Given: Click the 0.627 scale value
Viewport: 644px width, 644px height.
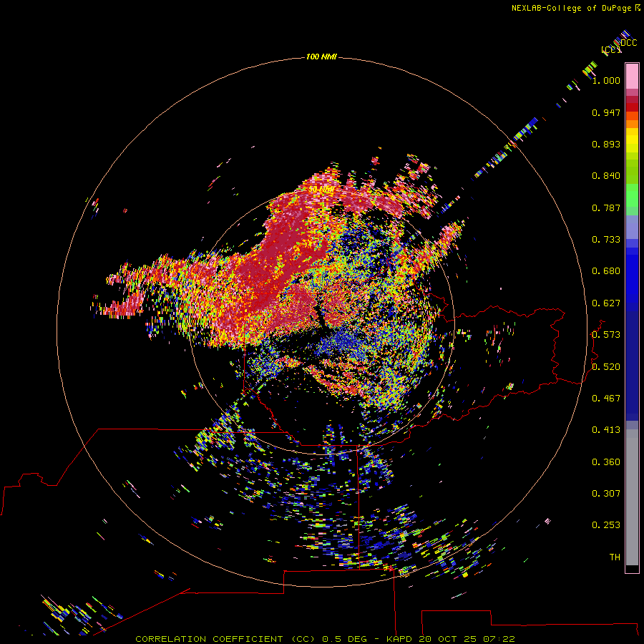Looking at the screenshot, I should tap(606, 303).
